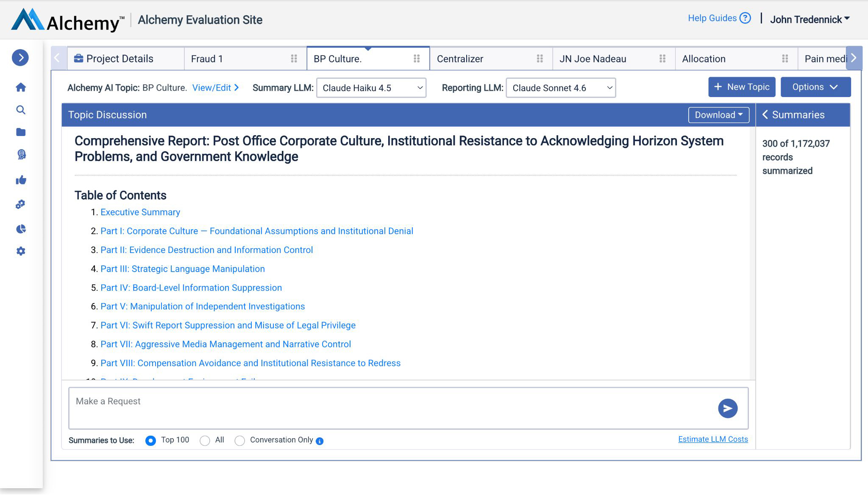Click in the Make a Request field
Viewport: 868px width, 495px height.
390,408
